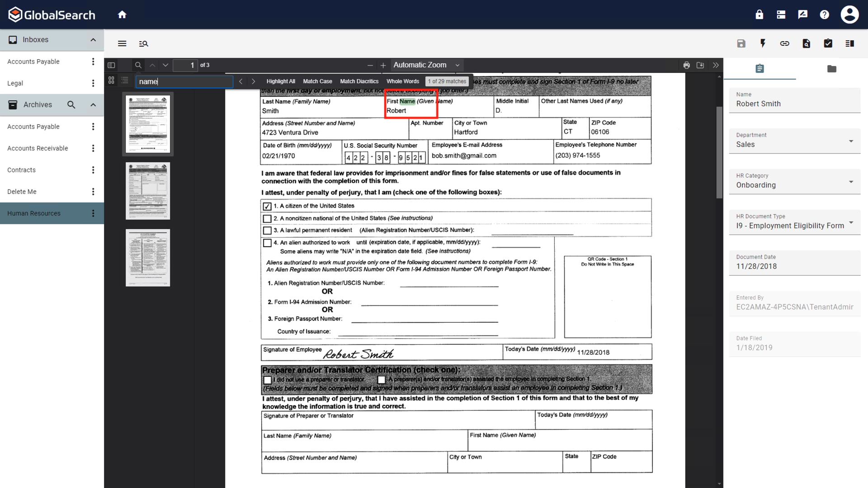Image resolution: width=868 pixels, height=488 pixels.
Task: Enable Match Case search option
Action: pos(317,81)
